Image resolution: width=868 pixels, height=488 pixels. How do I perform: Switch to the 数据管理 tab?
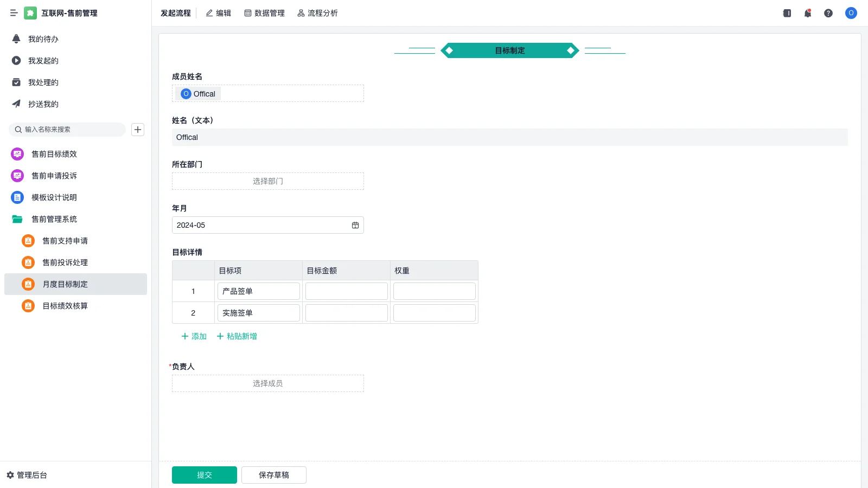coord(265,13)
